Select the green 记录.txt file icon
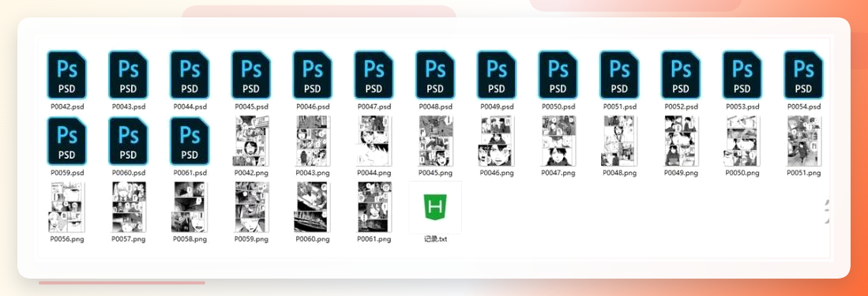This screenshot has height=296, width=868. [x=436, y=208]
